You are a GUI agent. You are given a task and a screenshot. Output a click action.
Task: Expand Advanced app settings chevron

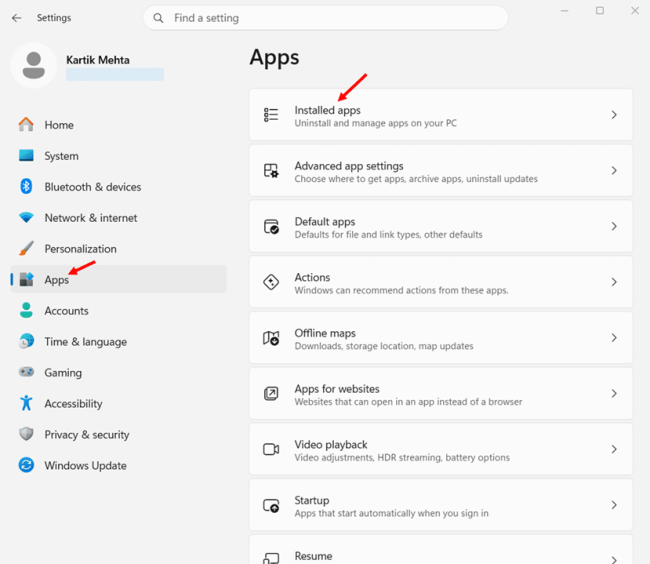[x=614, y=170]
